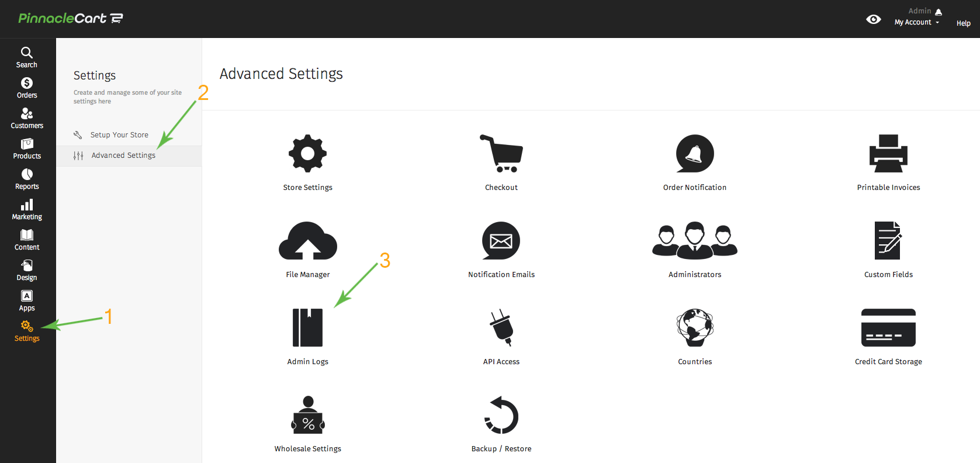980x463 pixels.
Task: Open Checkout cart icon
Action: coord(501,153)
